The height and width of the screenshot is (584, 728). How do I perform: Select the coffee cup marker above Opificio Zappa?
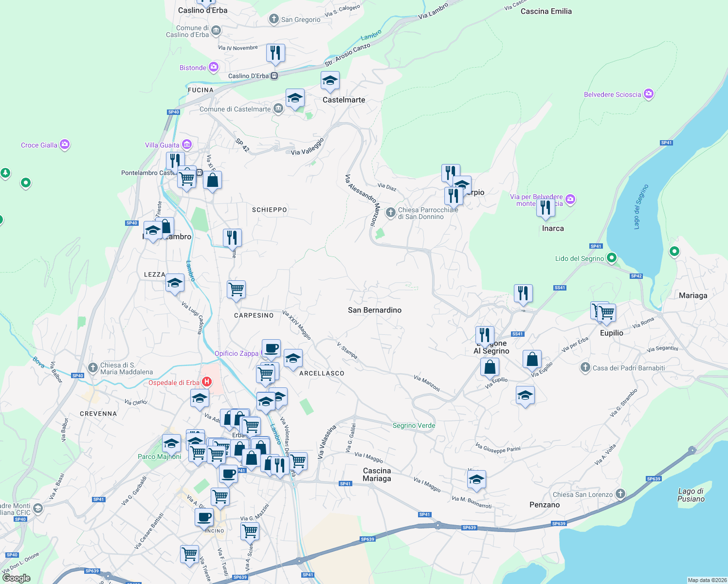[271, 347]
